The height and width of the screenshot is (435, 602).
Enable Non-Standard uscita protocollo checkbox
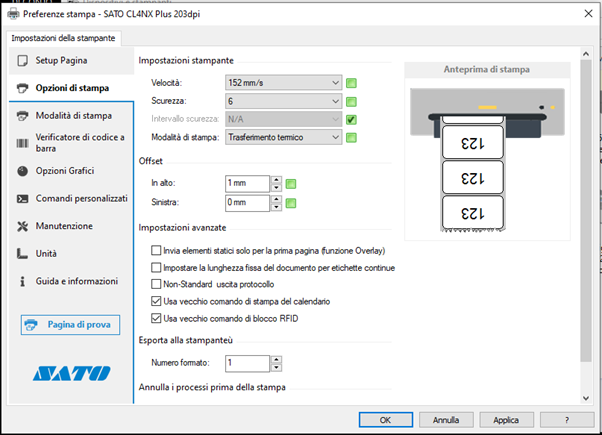click(x=156, y=284)
